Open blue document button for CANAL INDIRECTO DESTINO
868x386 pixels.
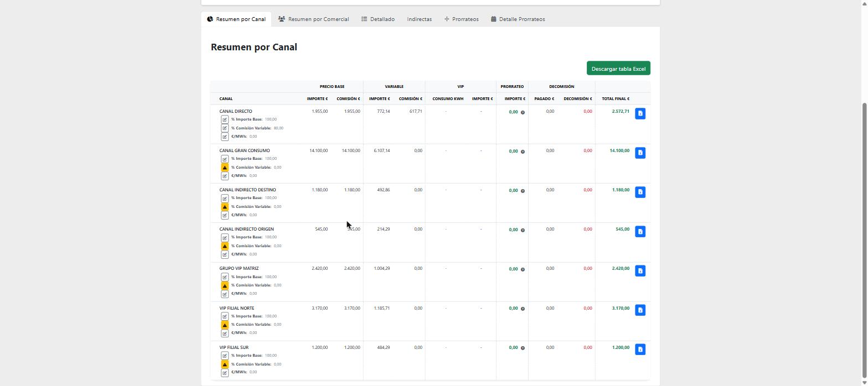pyautogui.click(x=640, y=192)
